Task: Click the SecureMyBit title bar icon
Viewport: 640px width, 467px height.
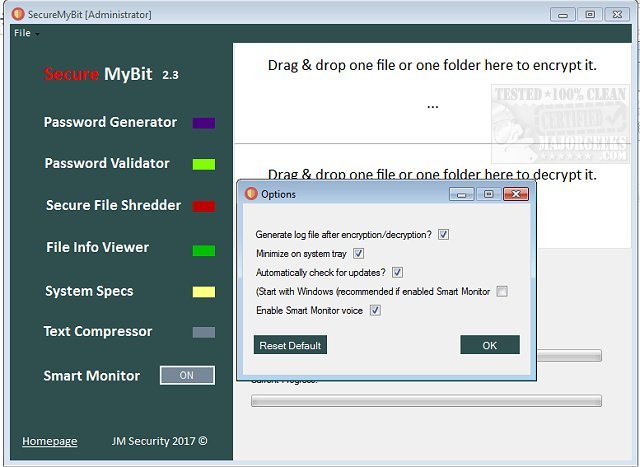Action: (18, 14)
